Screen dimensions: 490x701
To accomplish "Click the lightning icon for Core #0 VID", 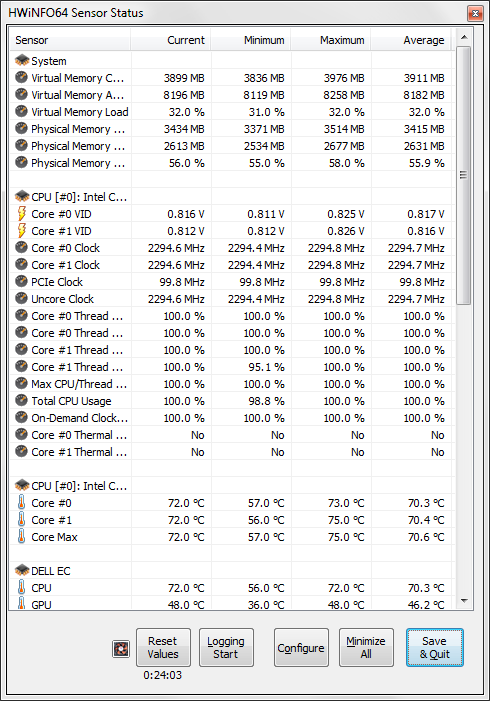I will click(x=21, y=214).
